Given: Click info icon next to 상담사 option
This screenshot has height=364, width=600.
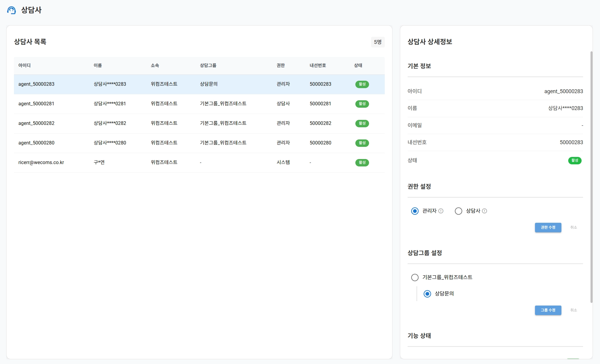Looking at the screenshot, I should (x=485, y=211).
